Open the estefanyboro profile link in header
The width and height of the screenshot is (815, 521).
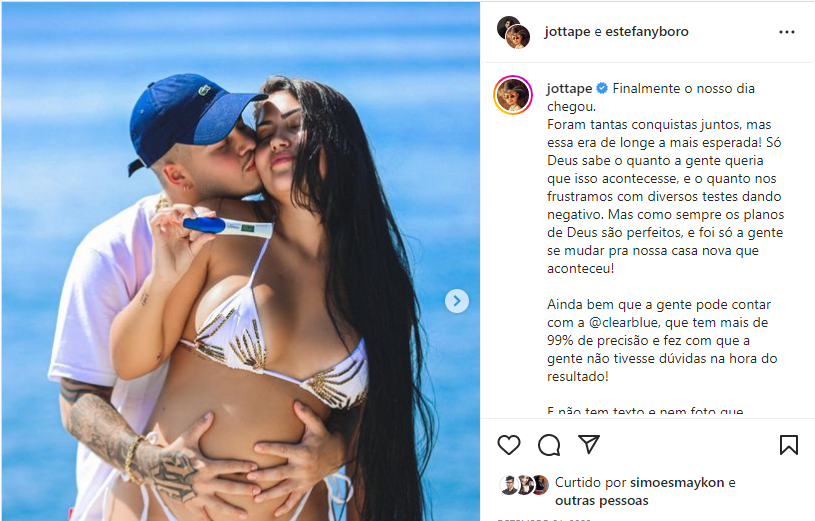coord(647,32)
